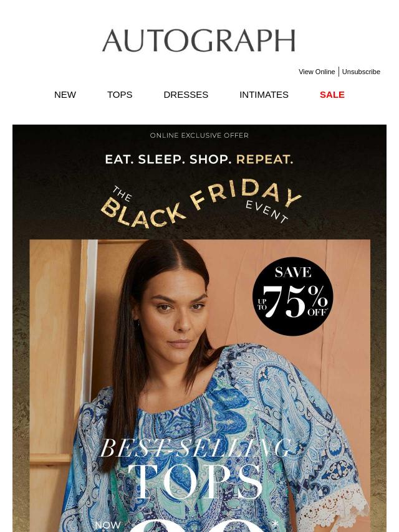Click the Unsubscribe link
This screenshot has width=399, height=532.
pos(361,72)
